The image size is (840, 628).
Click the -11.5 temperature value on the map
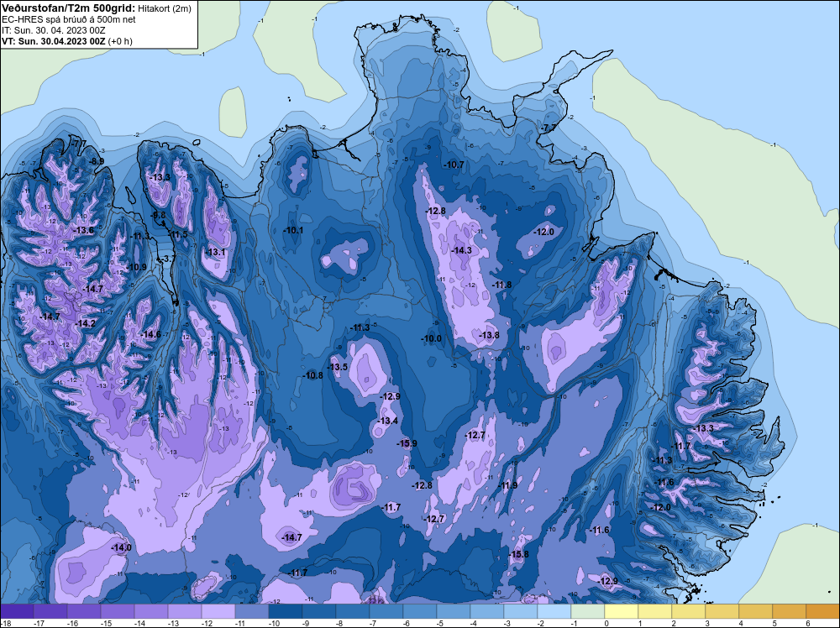[177, 234]
